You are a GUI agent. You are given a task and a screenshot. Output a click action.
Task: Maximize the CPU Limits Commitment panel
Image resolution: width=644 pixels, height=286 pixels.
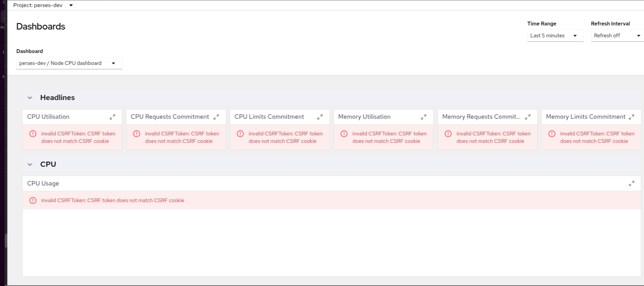320,117
